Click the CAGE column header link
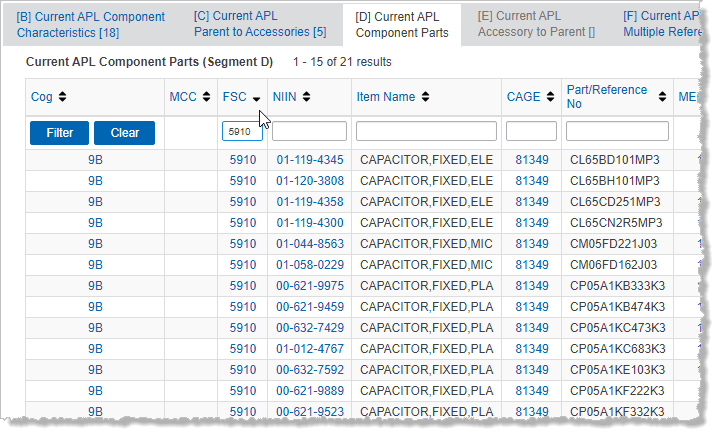This screenshot has height=438, width=720. (523, 97)
